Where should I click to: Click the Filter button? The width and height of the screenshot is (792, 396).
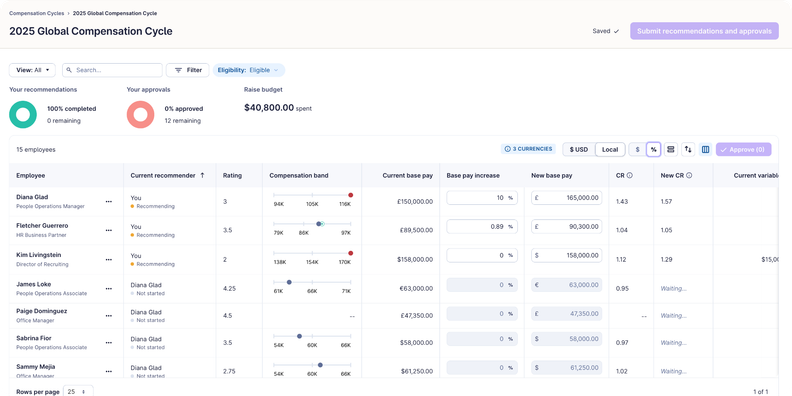pyautogui.click(x=187, y=70)
